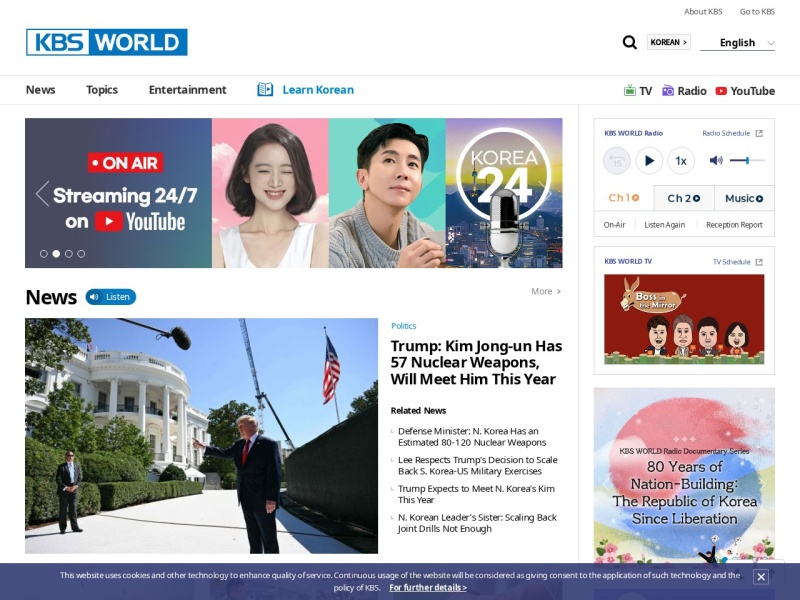Switch to radio Ch 1 tab
This screenshot has width=800, height=600.
(x=624, y=198)
